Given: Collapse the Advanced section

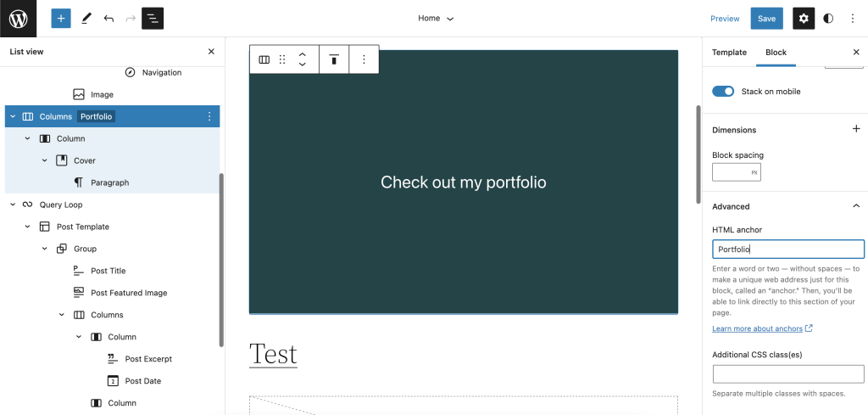Looking at the screenshot, I should (x=856, y=206).
